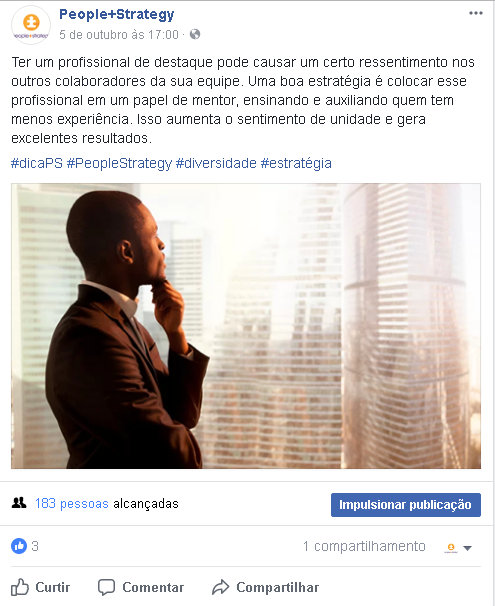The image size is (495, 606).
Task: Click the small page avatar beside dropdown
Action: (451, 548)
